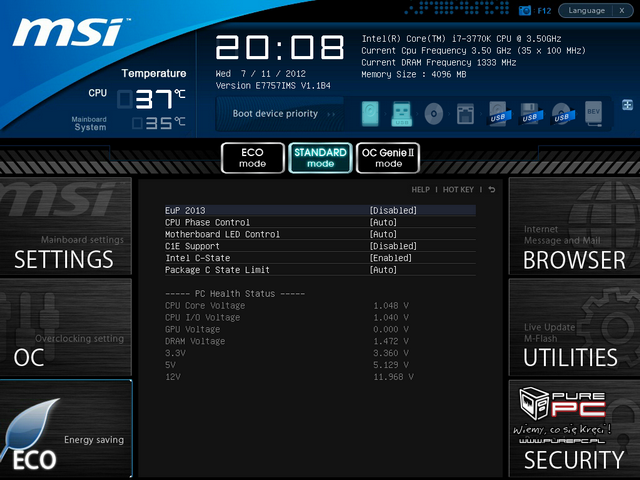Select the floppy drive boot device icon
This screenshot has height=480, width=640.
click(466, 113)
